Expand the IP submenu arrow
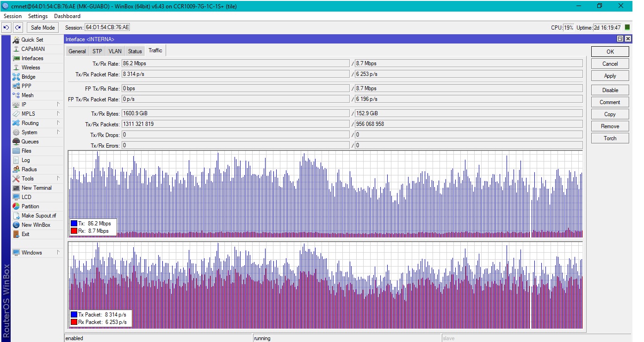 point(58,105)
